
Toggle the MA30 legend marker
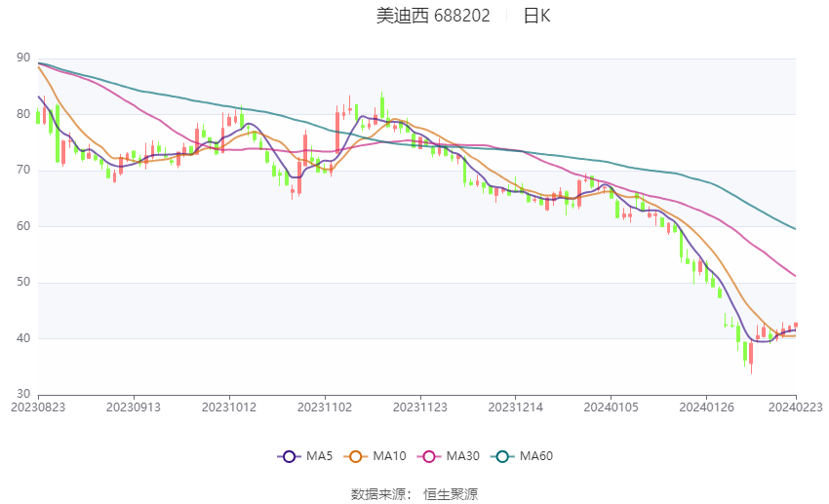(429, 456)
